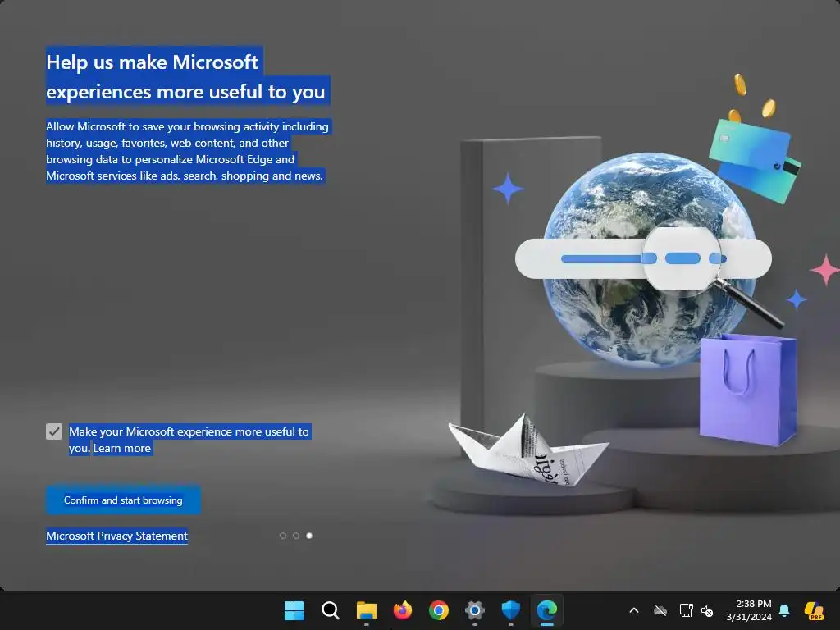This screenshot has width=840, height=630.
Task: Switch to Microsoft Edge taskbar icon
Action: click(547, 610)
